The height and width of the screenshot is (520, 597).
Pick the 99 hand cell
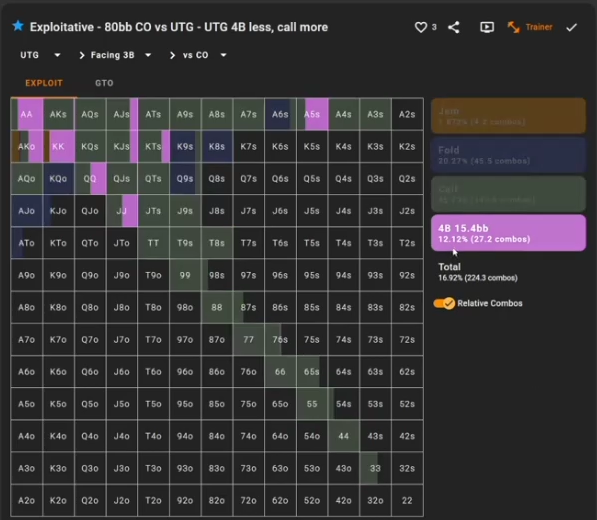[185, 275]
